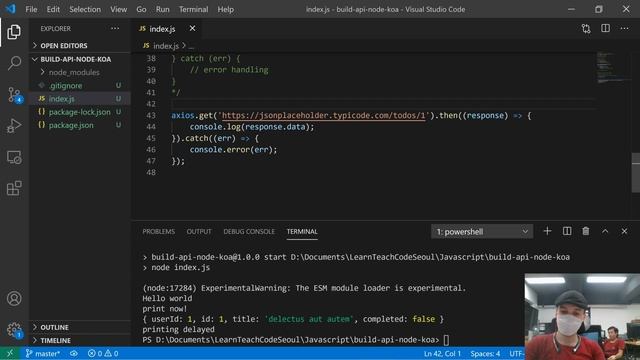The width and height of the screenshot is (640, 360).
Task: Select the index.js editor tab
Action: [x=167, y=29]
